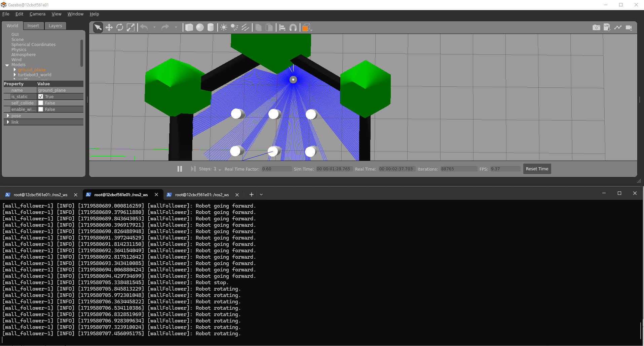The image size is (644, 346).
Task: Add a point light
Action: 224,28
